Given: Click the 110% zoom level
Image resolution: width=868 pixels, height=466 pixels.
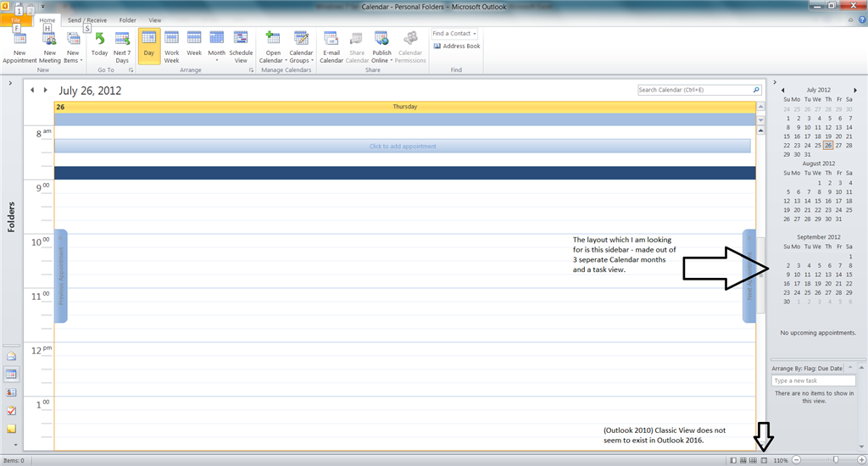Looking at the screenshot, I should click(x=781, y=460).
